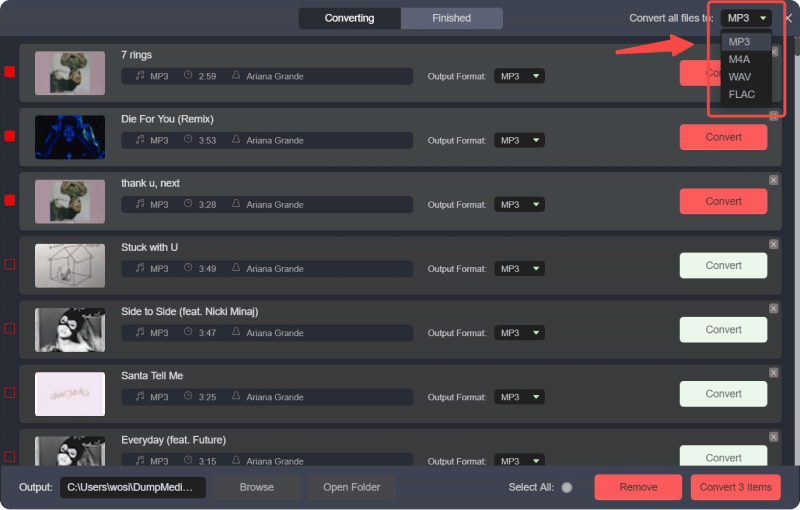This screenshot has width=800, height=510.
Task: Click the 'Stuck with U' track title
Action: click(149, 247)
